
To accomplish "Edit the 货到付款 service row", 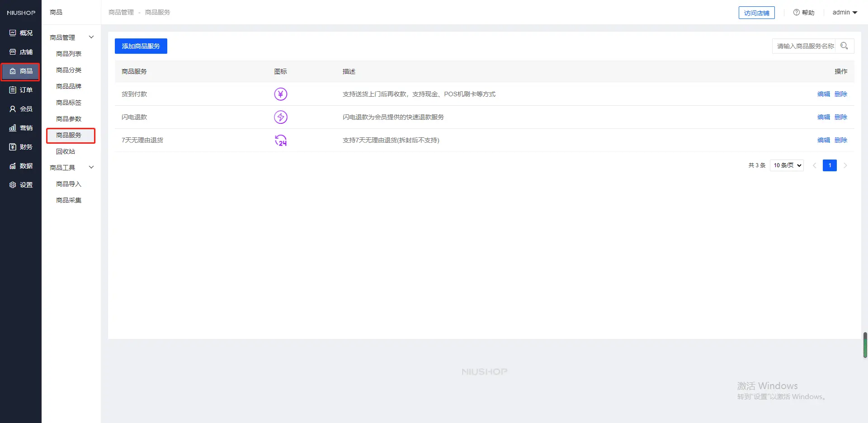I will pyautogui.click(x=823, y=94).
